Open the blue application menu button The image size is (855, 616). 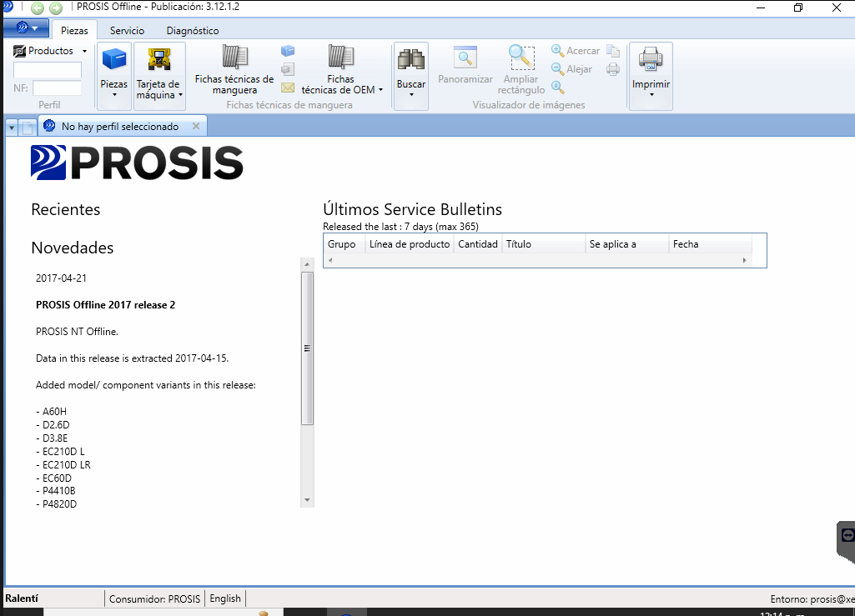[26, 28]
